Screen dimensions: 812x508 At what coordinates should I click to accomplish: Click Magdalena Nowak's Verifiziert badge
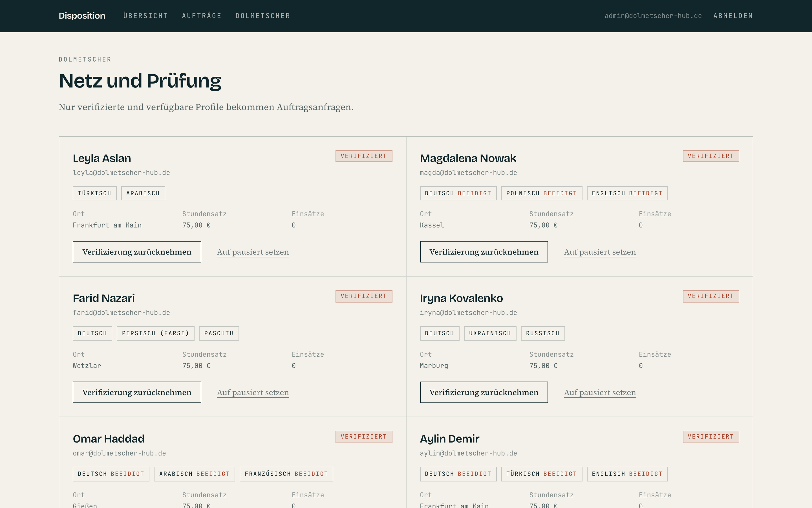click(x=711, y=156)
